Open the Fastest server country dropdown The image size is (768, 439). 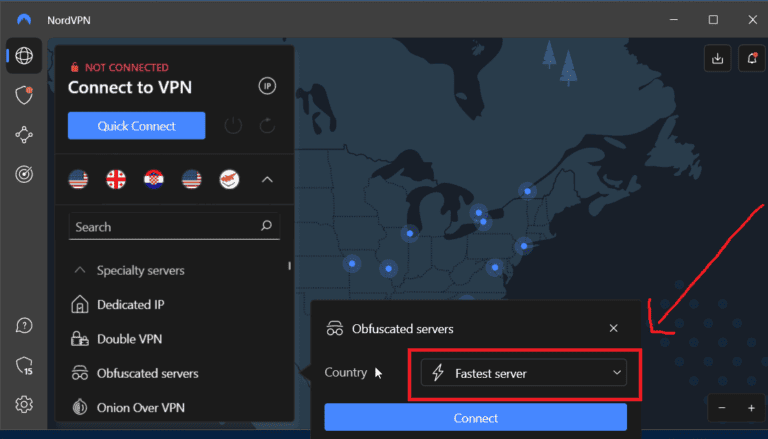523,373
